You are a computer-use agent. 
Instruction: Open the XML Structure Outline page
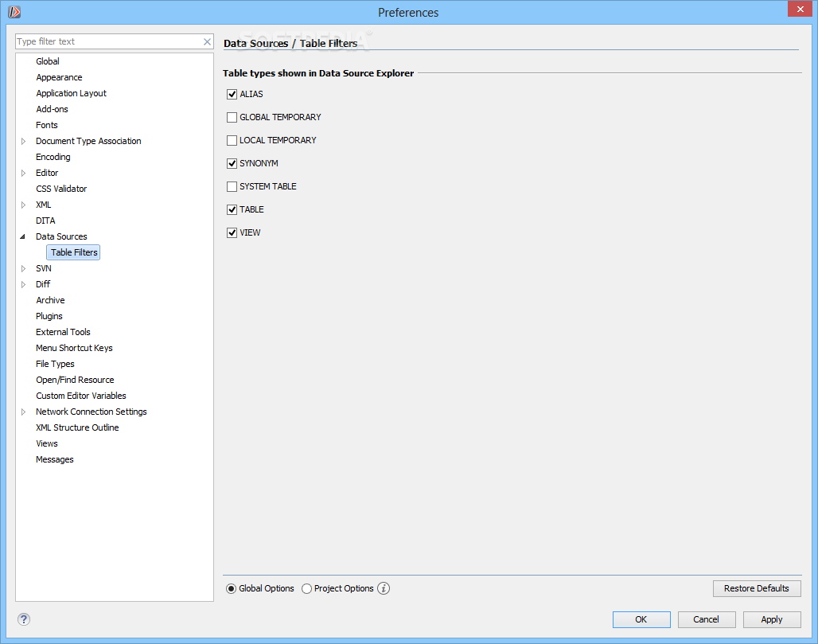pyautogui.click(x=77, y=427)
